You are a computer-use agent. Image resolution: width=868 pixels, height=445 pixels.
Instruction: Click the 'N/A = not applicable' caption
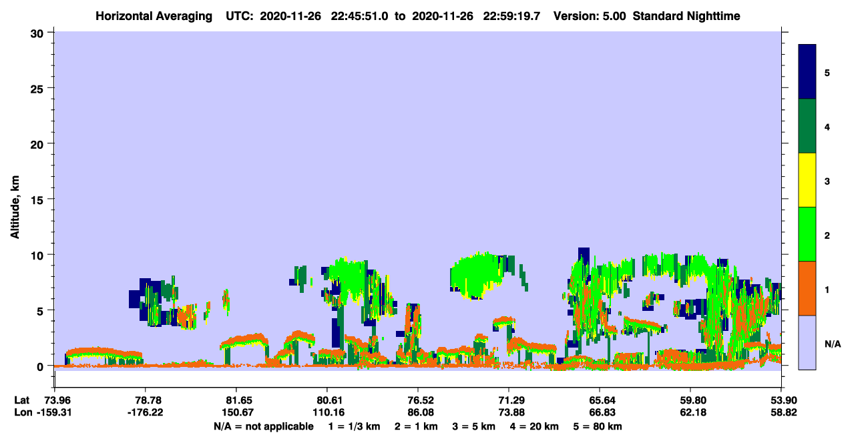tap(264, 426)
